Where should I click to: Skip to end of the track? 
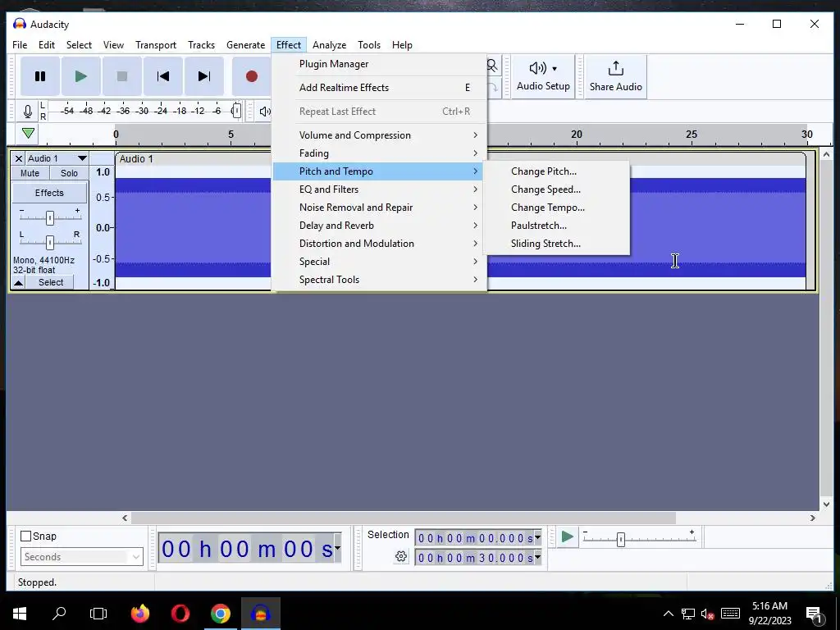tap(204, 76)
